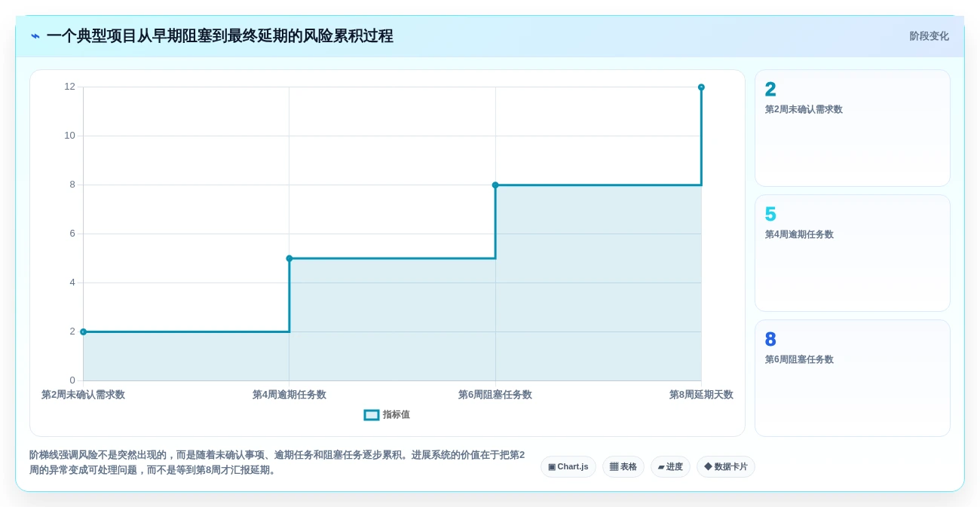Select the Chart.js tag chip
The width and height of the screenshot is (980, 507).
tap(568, 467)
